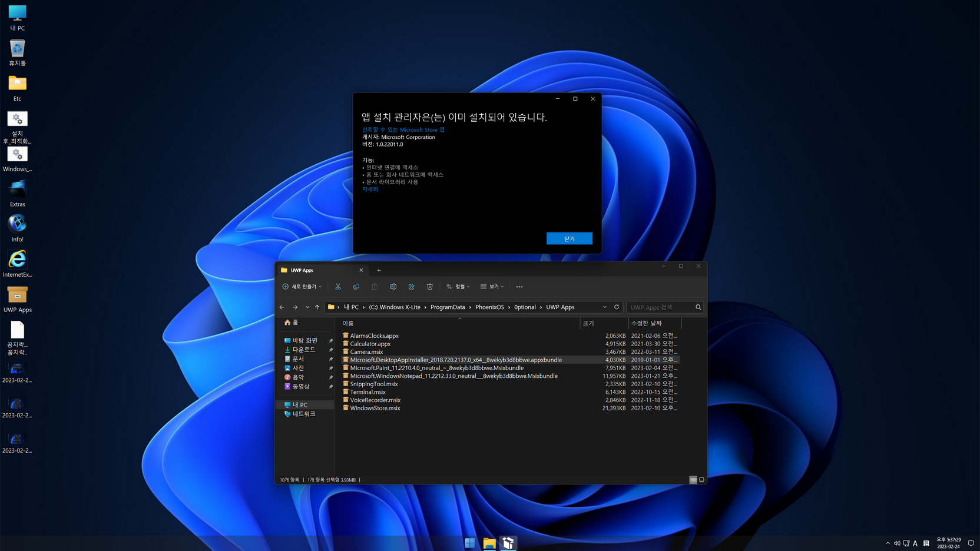This screenshot has width=980, height=551.
Task: Click App Installer icon on taskbar
Action: 508,543
